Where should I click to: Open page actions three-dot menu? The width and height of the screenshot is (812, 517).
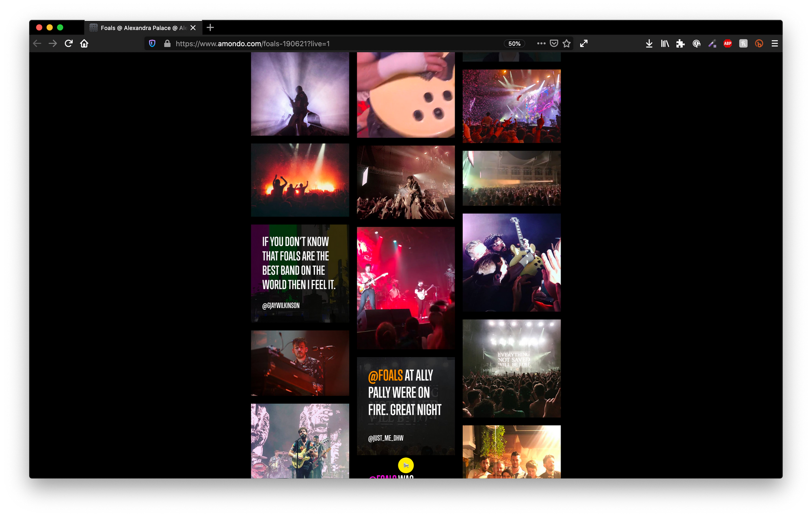[541, 43]
